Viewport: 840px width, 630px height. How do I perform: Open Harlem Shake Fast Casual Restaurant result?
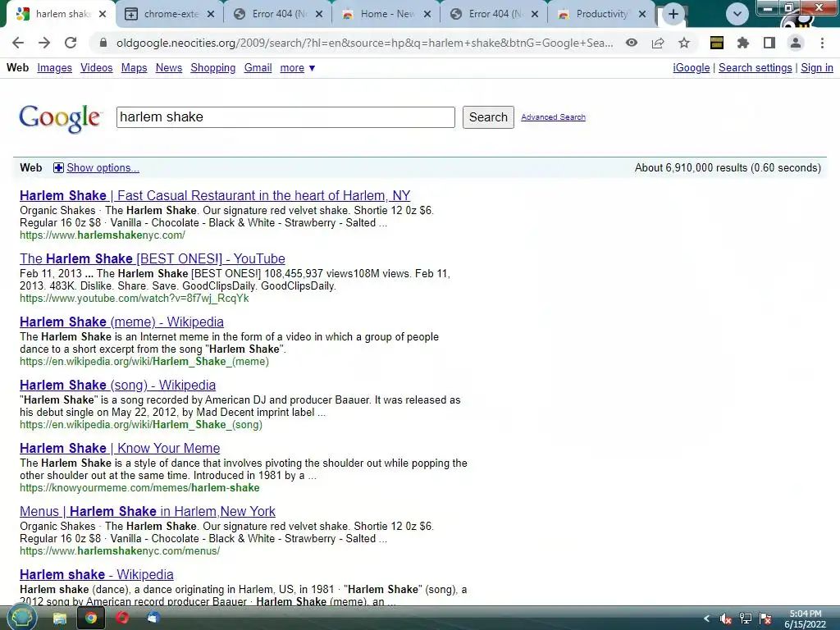(215, 195)
